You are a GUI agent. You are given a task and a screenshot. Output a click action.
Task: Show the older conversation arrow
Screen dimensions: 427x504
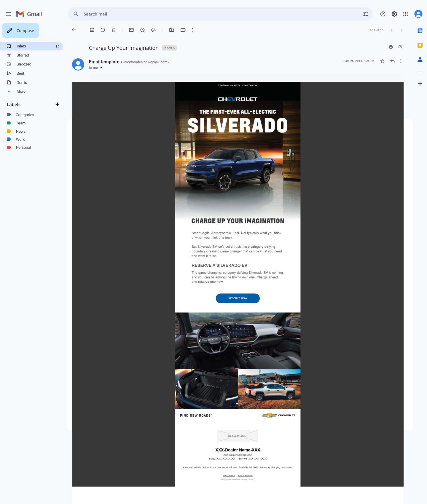point(402,30)
